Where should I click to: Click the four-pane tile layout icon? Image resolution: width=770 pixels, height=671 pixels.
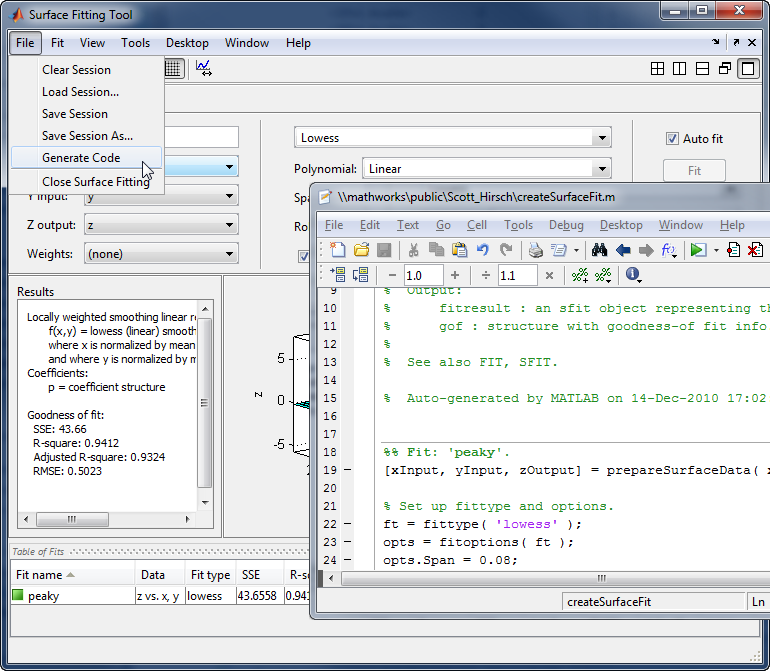point(657,69)
